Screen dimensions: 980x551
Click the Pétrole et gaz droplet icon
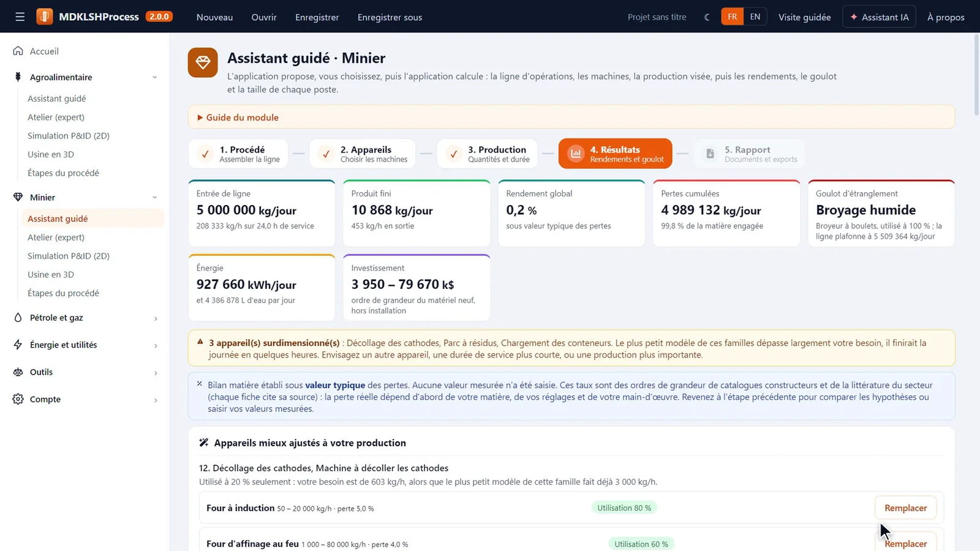18,317
